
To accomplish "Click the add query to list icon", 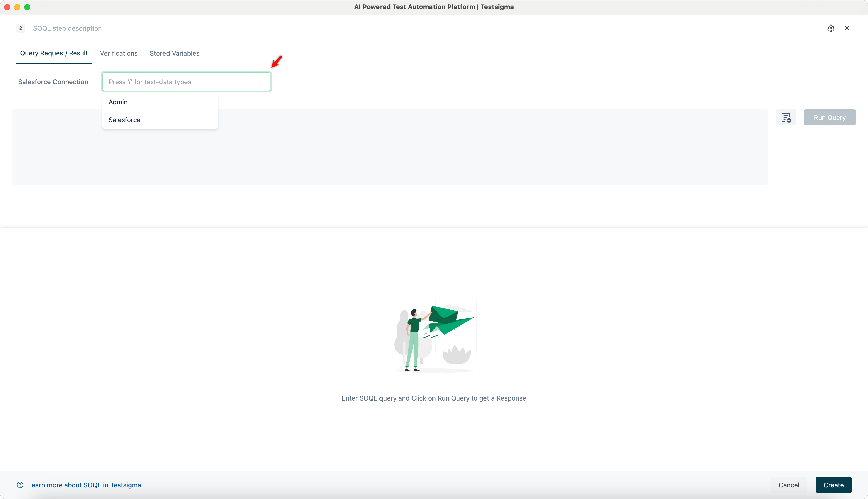I will coord(786,117).
